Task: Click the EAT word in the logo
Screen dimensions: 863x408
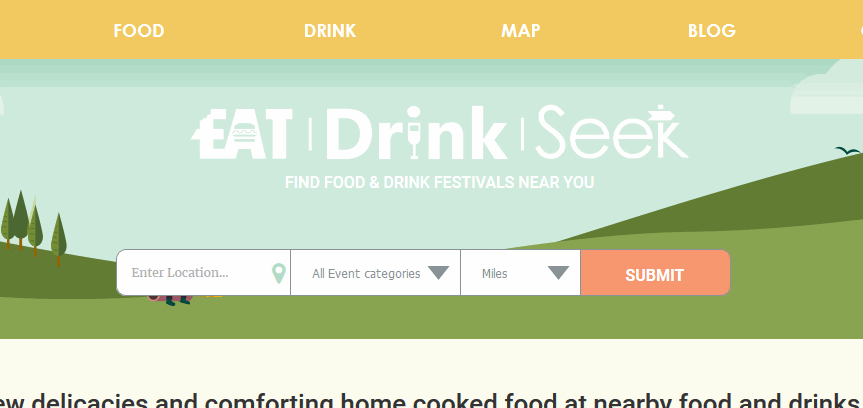Action: click(x=242, y=132)
